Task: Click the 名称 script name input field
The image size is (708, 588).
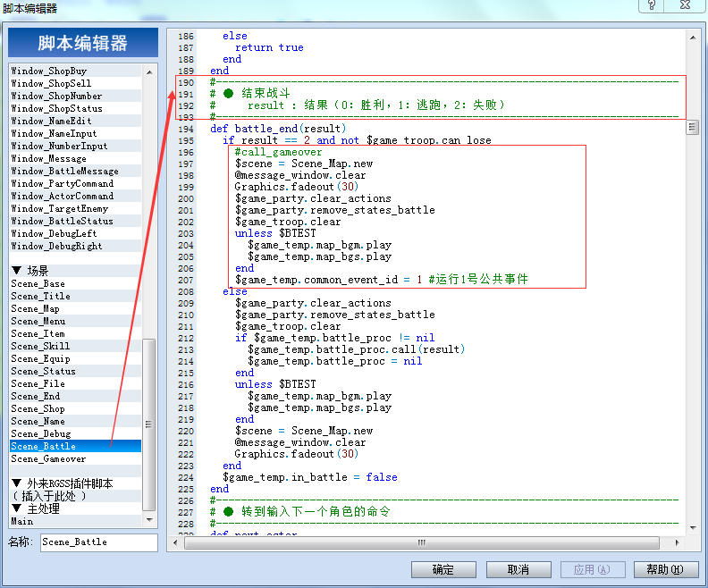Action: [x=99, y=542]
